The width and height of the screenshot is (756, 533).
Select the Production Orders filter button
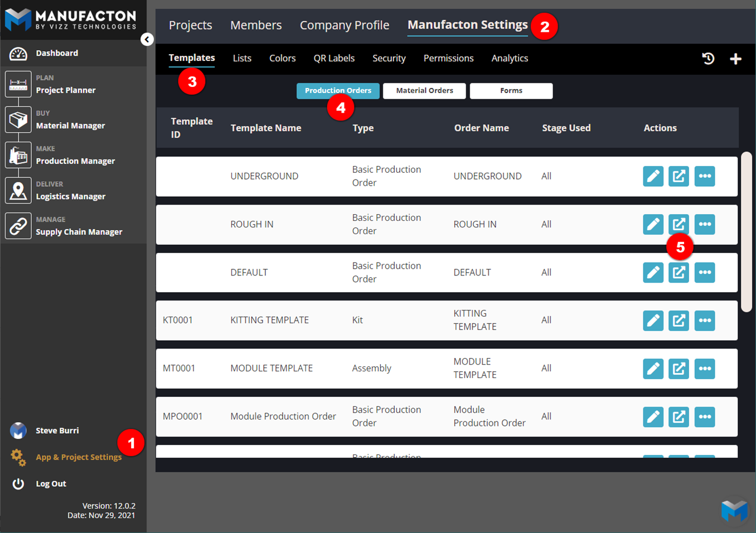[338, 91]
